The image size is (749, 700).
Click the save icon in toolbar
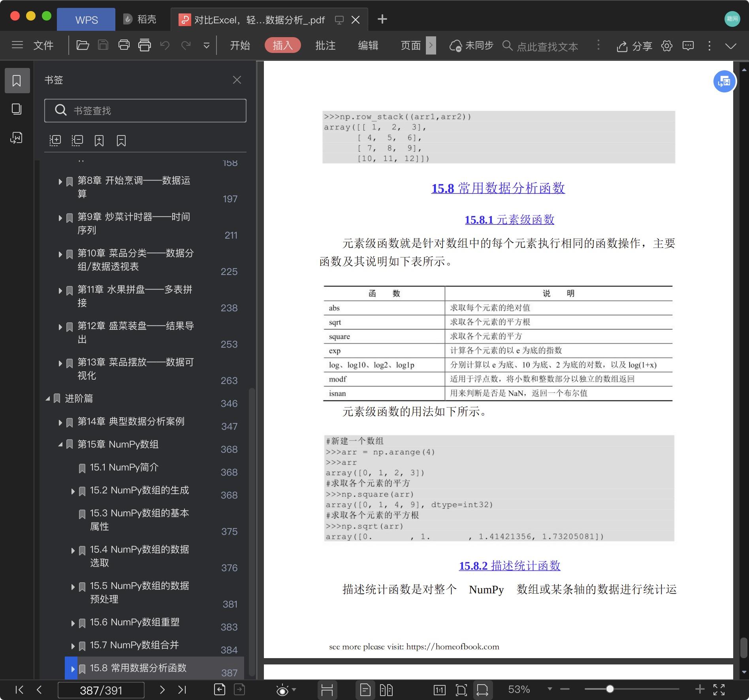coord(103,45)
